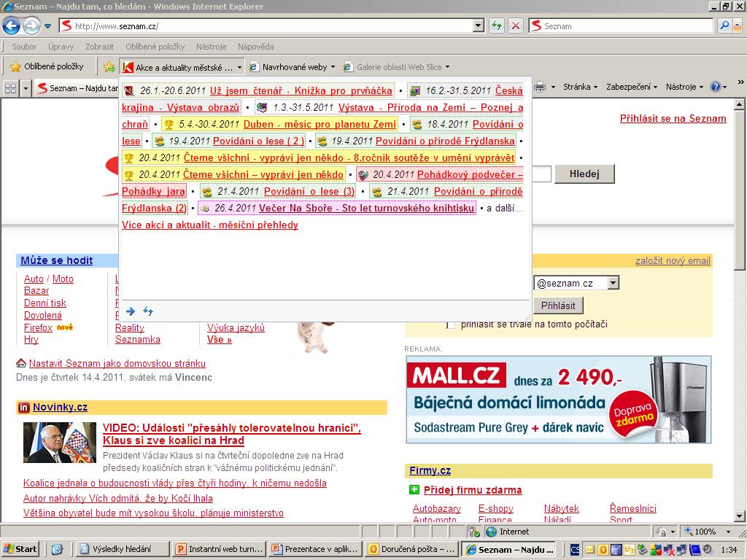Open the Stránka command dropdown
747x560 pixels.
(580, 87)
